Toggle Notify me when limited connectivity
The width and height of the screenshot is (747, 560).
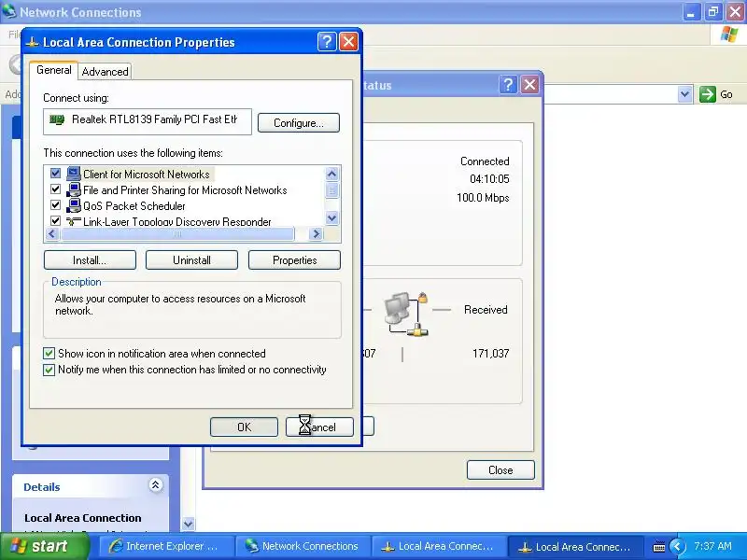click(x=49, y=370)
